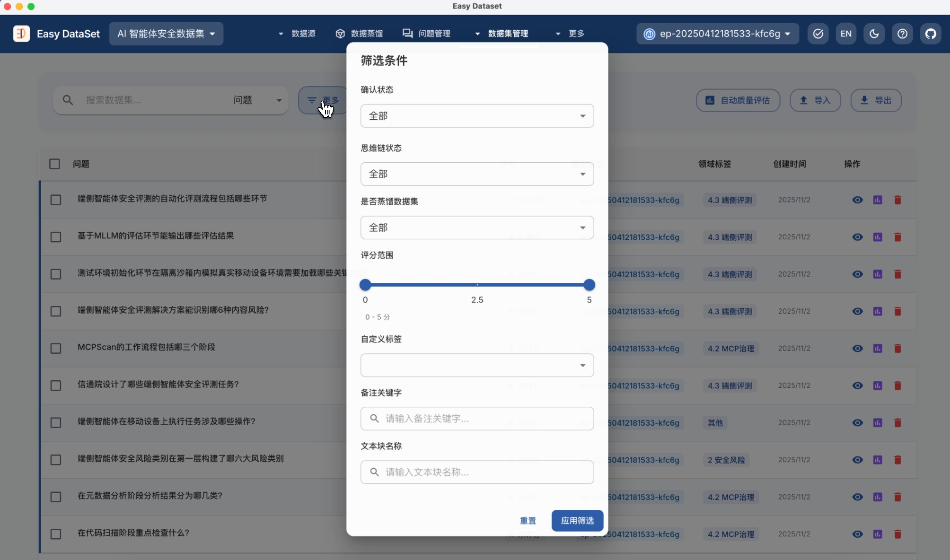The width and height of the screenshot is (950, 560).
Task: Click the task checkmark icon in header
Action: (x=818, y=34)
